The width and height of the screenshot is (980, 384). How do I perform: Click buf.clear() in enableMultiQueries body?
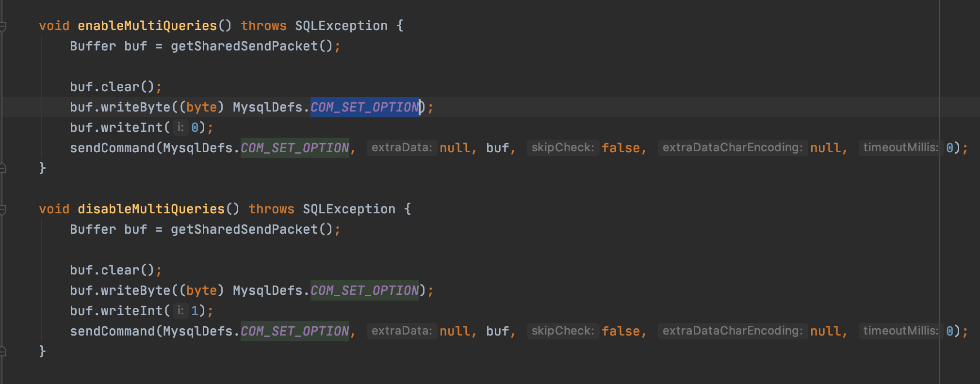pyautogui.click(x=112, y=87)
